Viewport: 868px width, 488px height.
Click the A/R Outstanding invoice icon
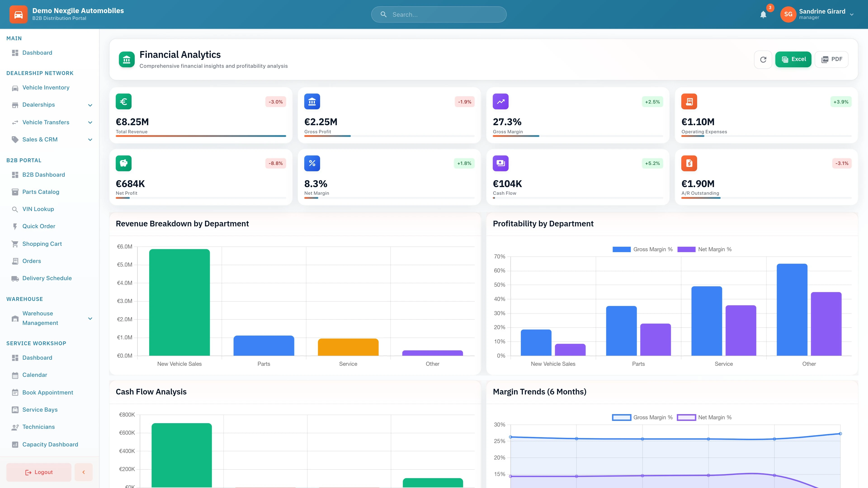point(689,163)
